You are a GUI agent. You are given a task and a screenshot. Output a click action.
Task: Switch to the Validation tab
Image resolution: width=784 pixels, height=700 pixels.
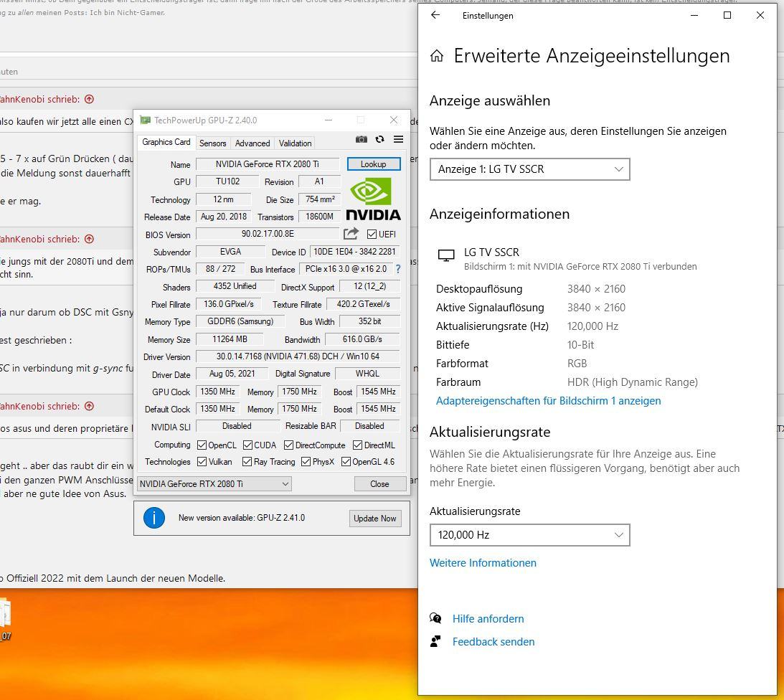(x=295, y=143)
